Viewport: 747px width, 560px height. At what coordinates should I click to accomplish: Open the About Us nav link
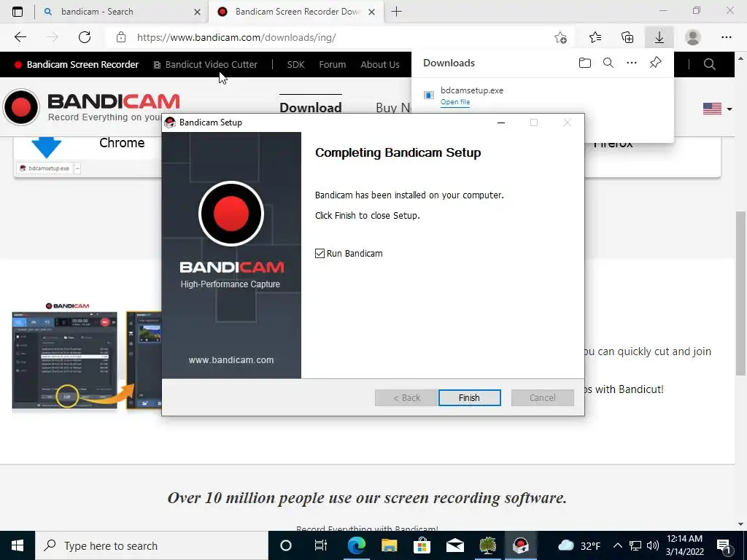(379, 64)
